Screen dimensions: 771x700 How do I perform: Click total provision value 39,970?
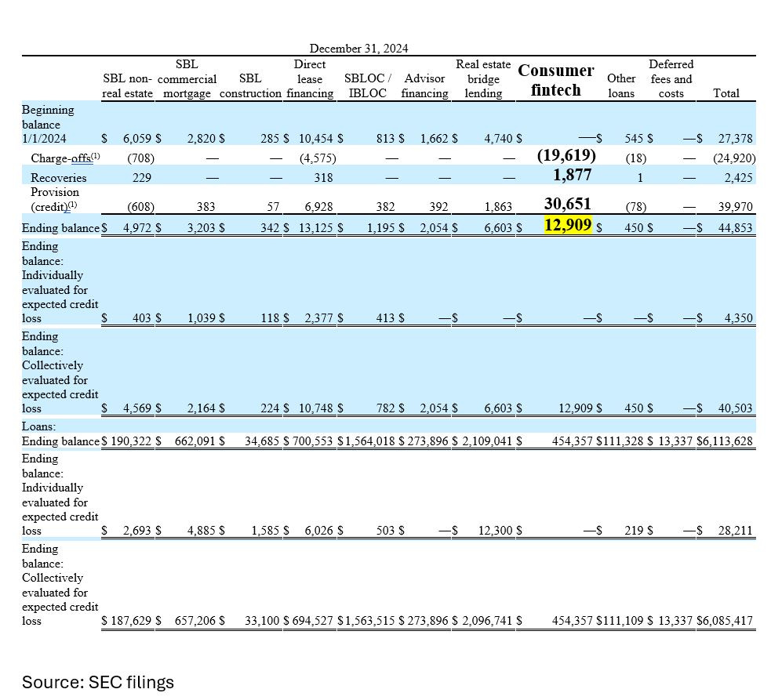[735, 207]
